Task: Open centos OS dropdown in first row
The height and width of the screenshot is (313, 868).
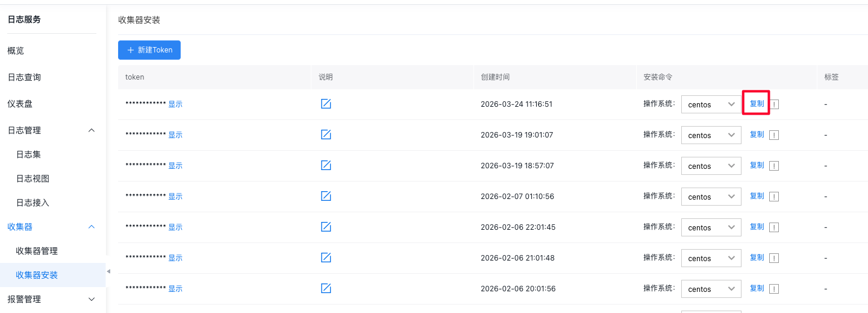Action: (711, 104)
